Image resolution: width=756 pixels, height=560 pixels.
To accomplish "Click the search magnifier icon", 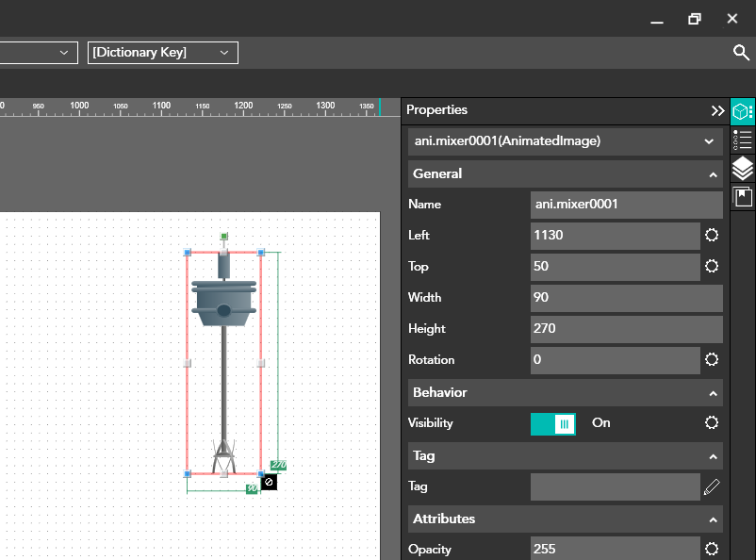I will click(741, 53).
